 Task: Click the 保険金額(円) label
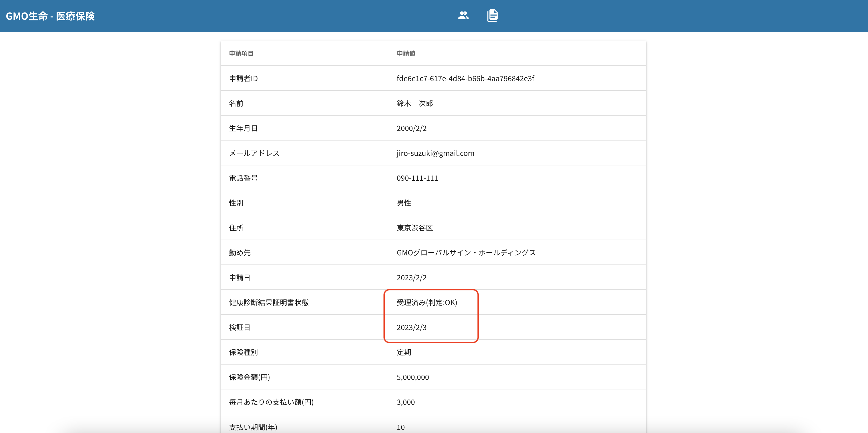coord(249,377)
